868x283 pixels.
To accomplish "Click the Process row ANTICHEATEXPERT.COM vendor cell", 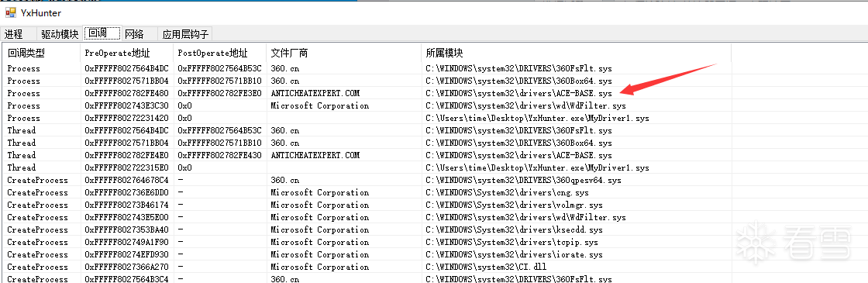I will [315, 93].
